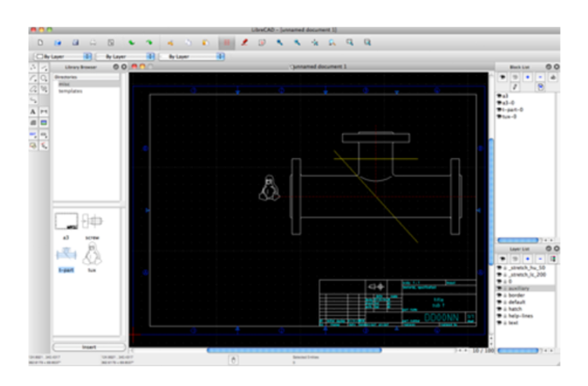Select the templates directory in Library Browser

(70, 91)
